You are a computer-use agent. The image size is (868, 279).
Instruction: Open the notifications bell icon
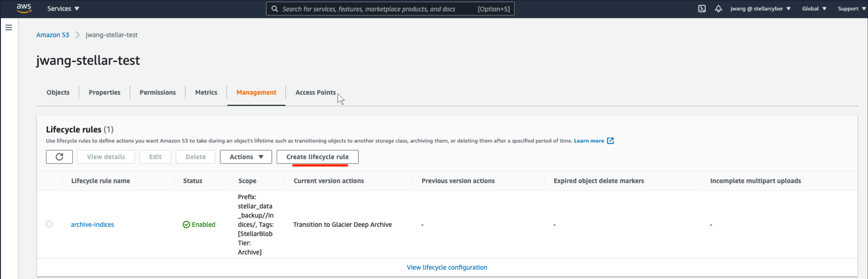pos(718,9)
